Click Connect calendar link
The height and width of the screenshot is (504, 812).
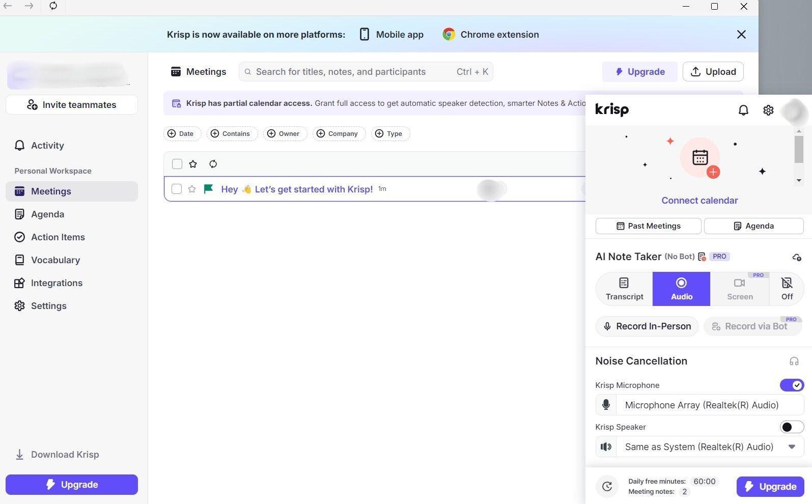click(699, 201)
